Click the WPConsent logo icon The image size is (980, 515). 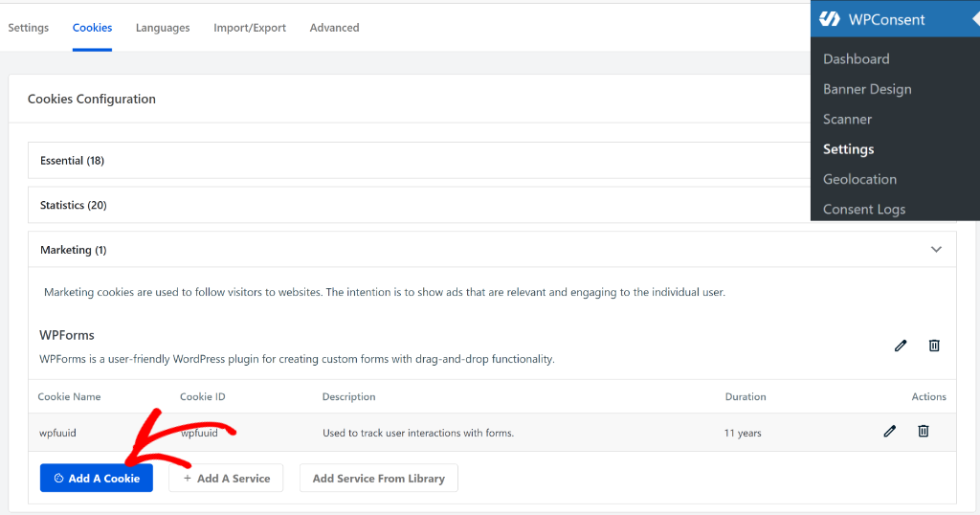[x=830, y=19]
